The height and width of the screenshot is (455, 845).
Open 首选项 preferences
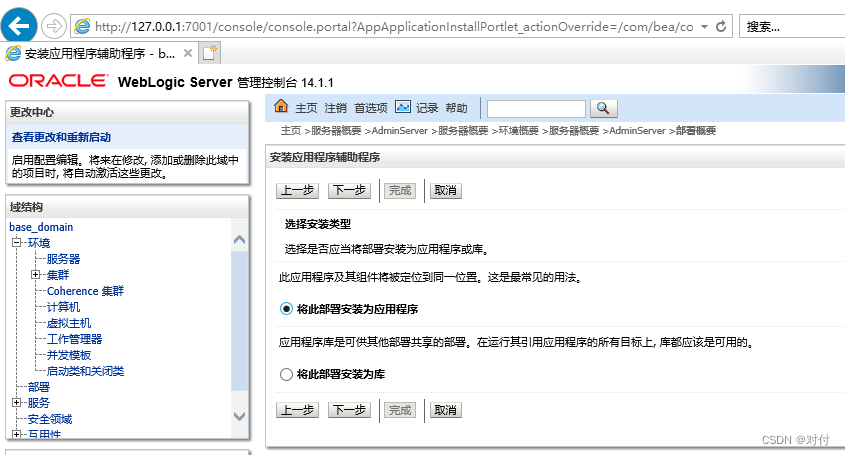(370, 108)
